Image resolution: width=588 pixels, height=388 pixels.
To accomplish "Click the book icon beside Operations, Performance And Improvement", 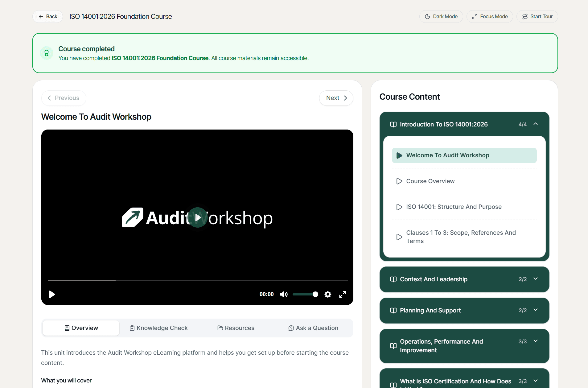I will coord(393,346).
